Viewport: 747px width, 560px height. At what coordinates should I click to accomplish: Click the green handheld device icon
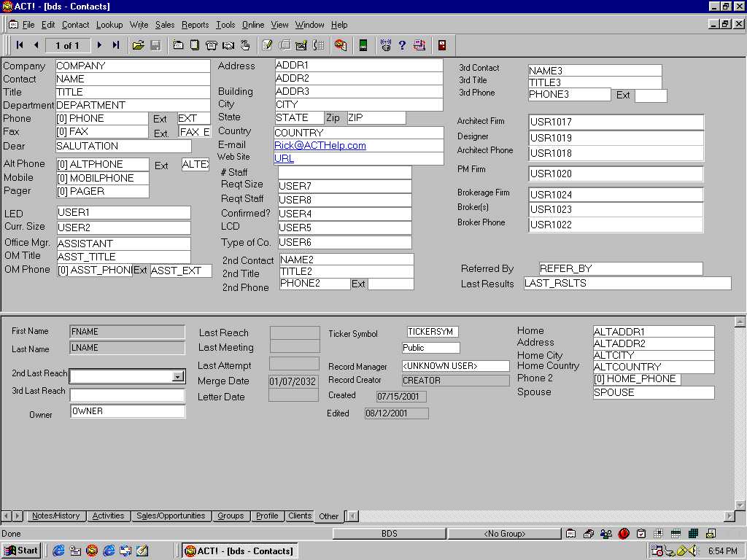point(363,45)
